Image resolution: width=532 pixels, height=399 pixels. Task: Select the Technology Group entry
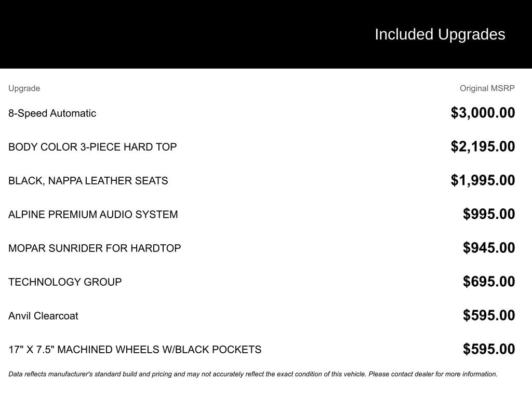(65, 282)
